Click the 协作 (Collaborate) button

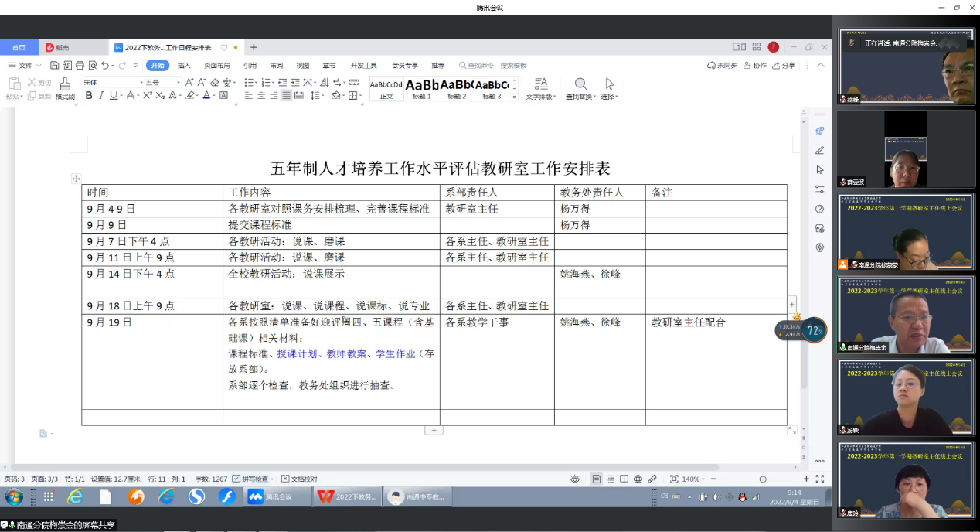[x=754, y=66]
